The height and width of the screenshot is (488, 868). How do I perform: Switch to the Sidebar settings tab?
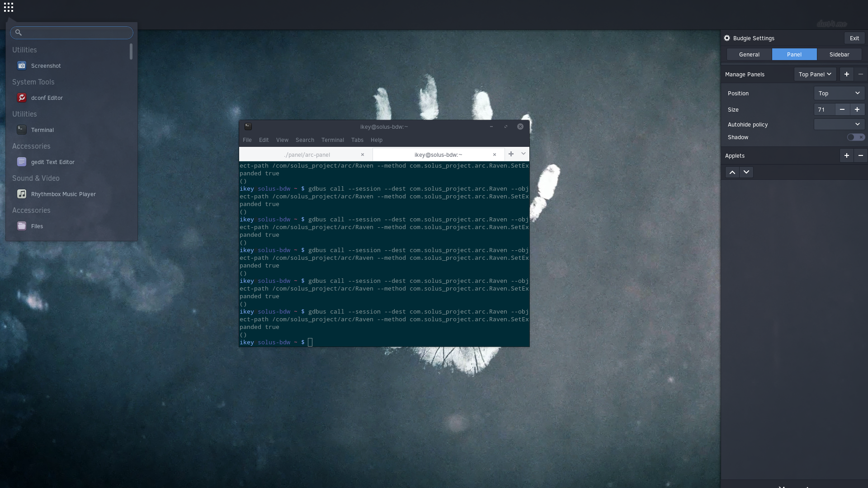(x=840, y=55)
